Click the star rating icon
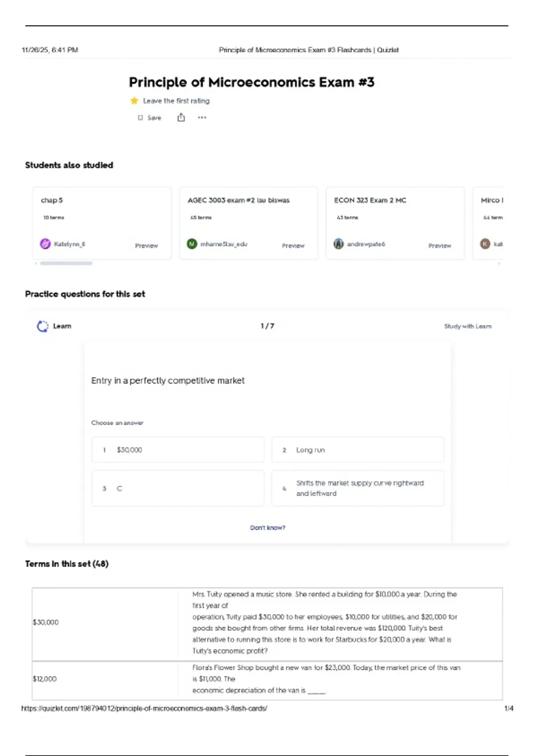534x756 pixels. pos(134,101)
